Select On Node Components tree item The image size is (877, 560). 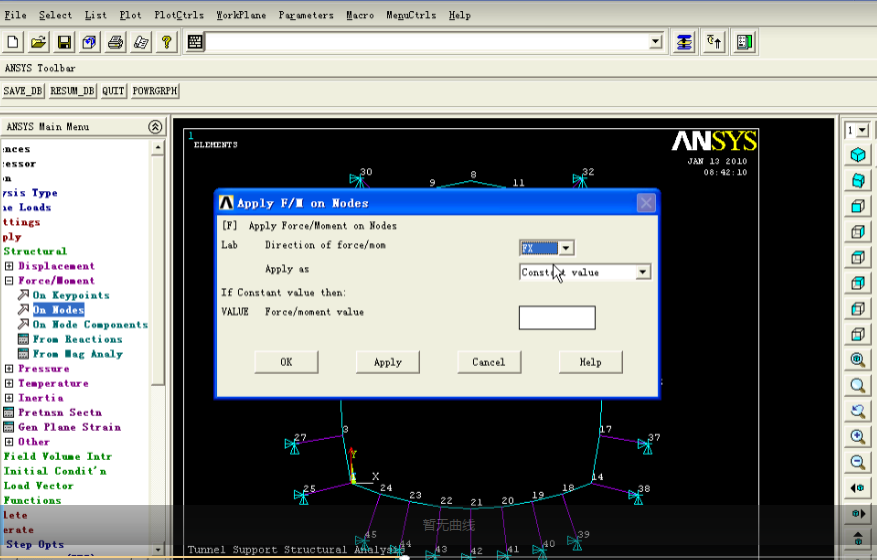[90, 324]
